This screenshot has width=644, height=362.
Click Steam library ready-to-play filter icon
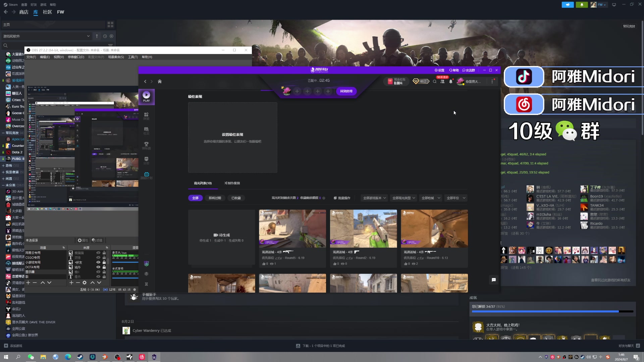pyautogui.click(x=112, y=36)
